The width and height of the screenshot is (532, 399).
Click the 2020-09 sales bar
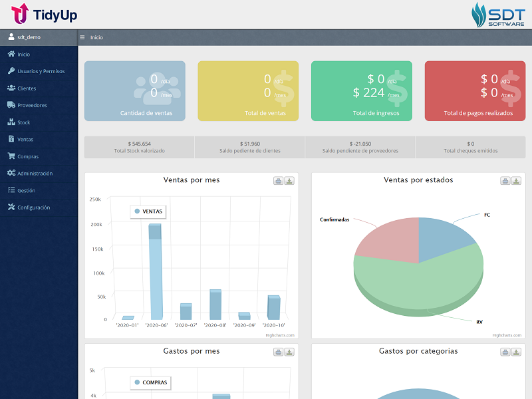point(244,316)
